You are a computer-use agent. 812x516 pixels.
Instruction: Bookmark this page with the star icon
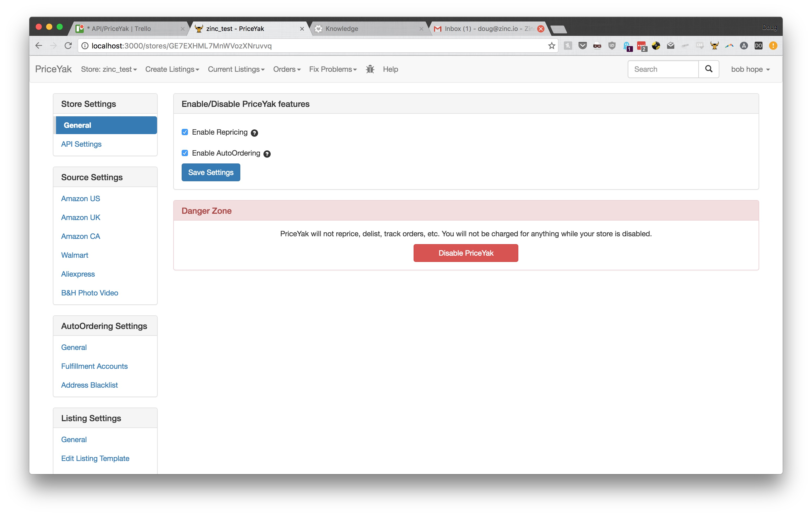tap(551, 46)
